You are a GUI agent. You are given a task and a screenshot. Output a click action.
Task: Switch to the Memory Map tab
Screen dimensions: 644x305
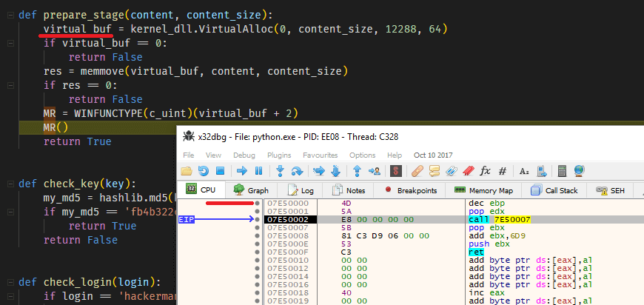[x=483, y=190]
